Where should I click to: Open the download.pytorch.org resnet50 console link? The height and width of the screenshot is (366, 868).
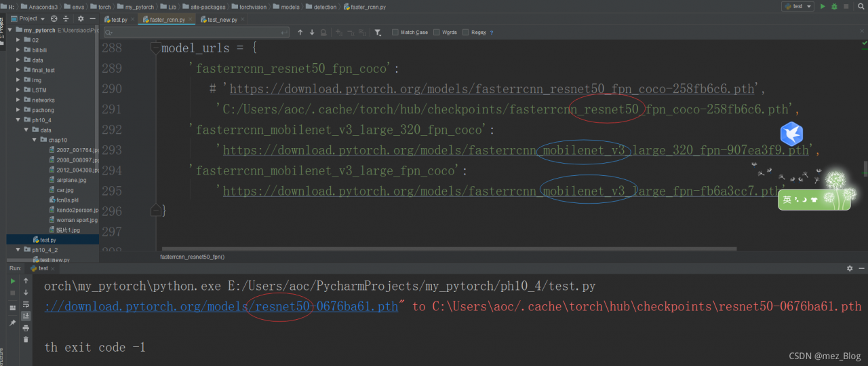(221, 307)
